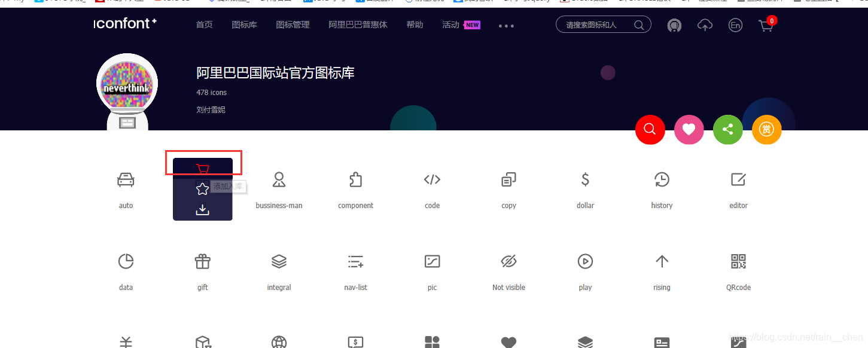Select the play circle icon
The height and width of the screenshot is (348, 868).
(585, 261)
